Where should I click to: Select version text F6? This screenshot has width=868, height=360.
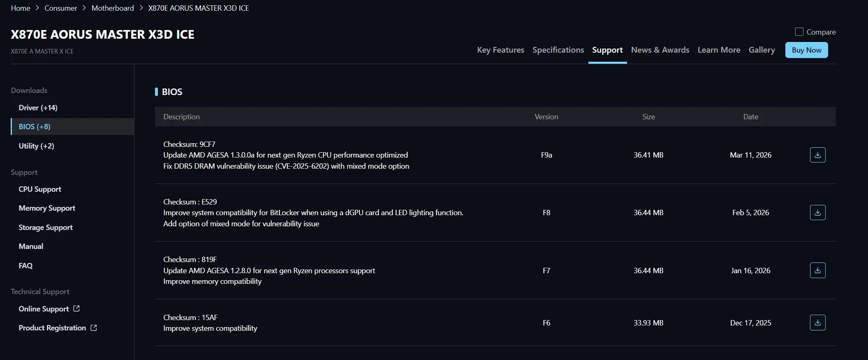coord(546,323)
